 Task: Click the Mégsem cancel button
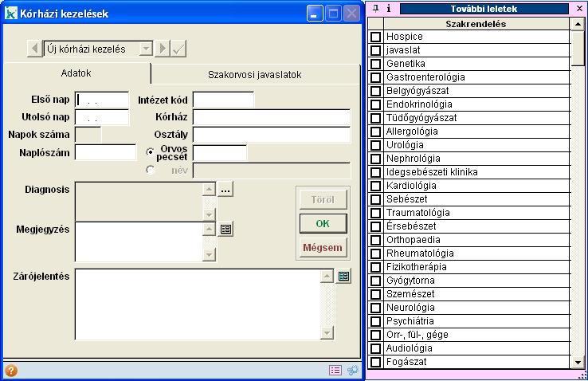click(322, 248)
